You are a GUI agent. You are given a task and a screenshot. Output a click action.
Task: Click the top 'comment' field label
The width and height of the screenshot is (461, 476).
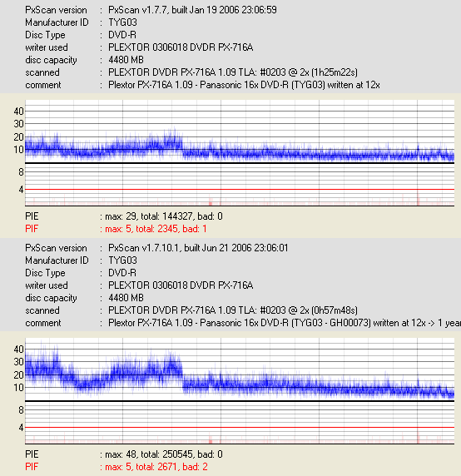coord(43,85)
